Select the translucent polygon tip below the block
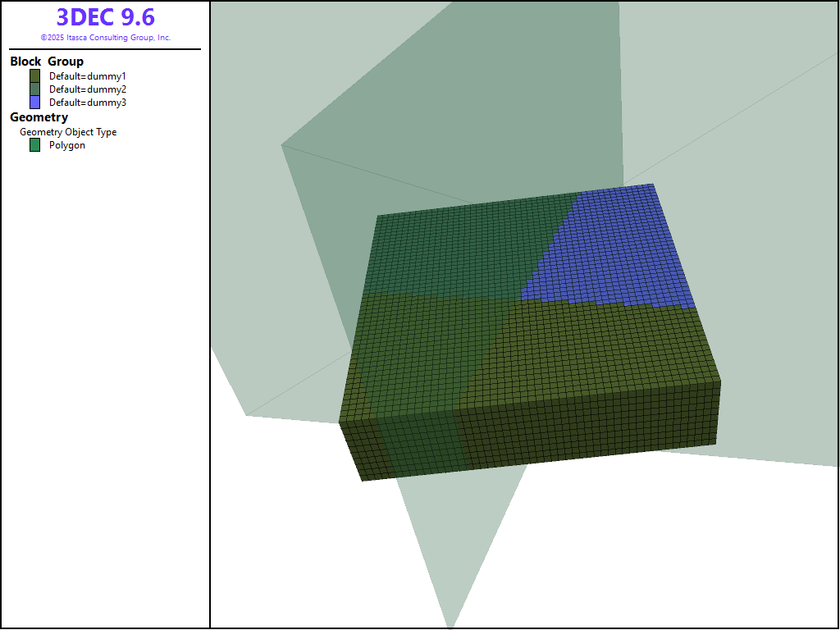 click(451, 574)
